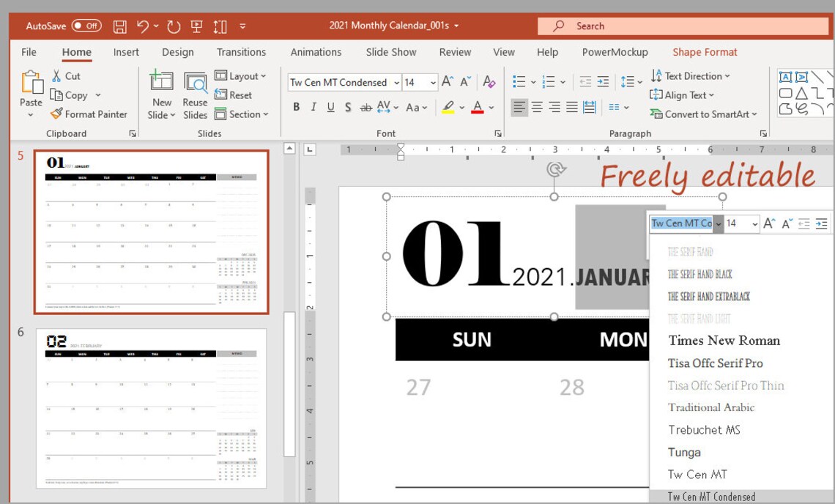Toggle bold formatting
The image size is (835, 504).
coord(296,107)
